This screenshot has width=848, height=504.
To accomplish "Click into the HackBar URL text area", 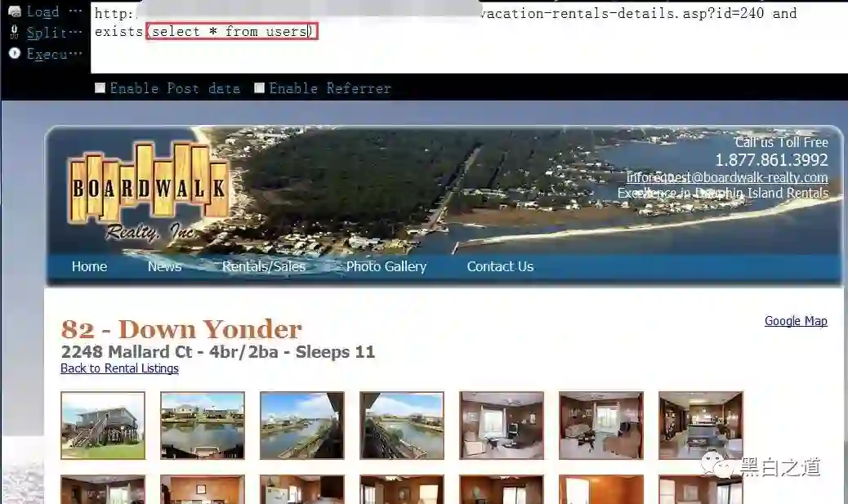I will (x=468, y=38).
